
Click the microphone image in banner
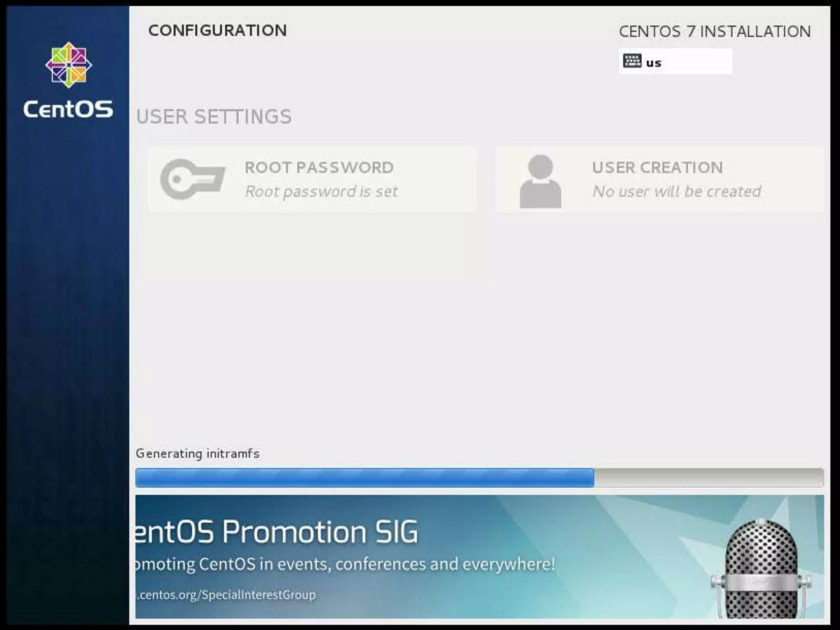coord(761,569)
